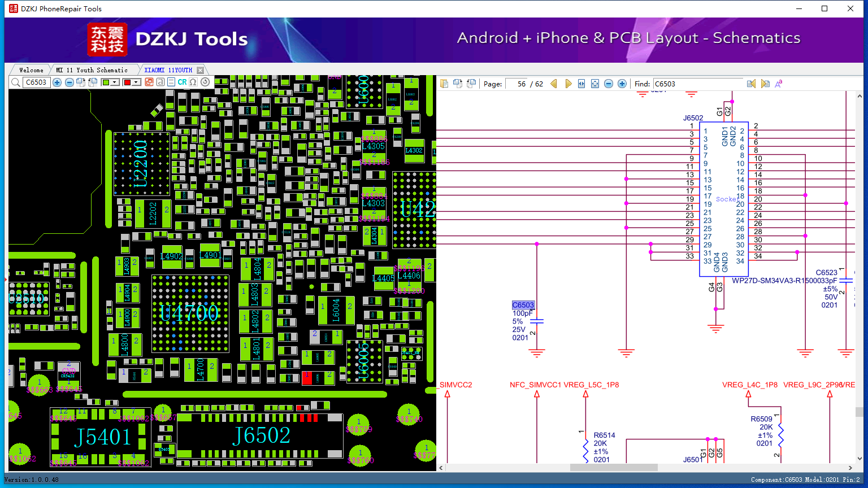
Task: Select the highlighted C6503 label in schematic
Action: [523, 305]
